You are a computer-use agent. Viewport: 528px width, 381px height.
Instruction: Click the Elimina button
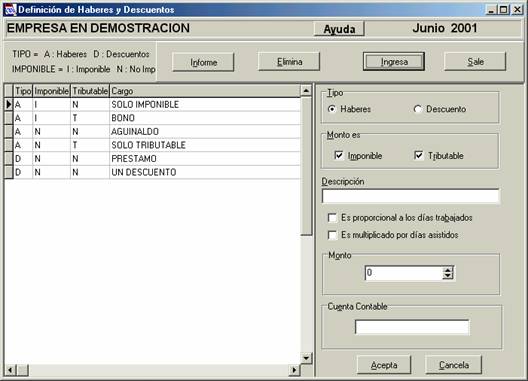pyautogui.click(x=289, y=62)
